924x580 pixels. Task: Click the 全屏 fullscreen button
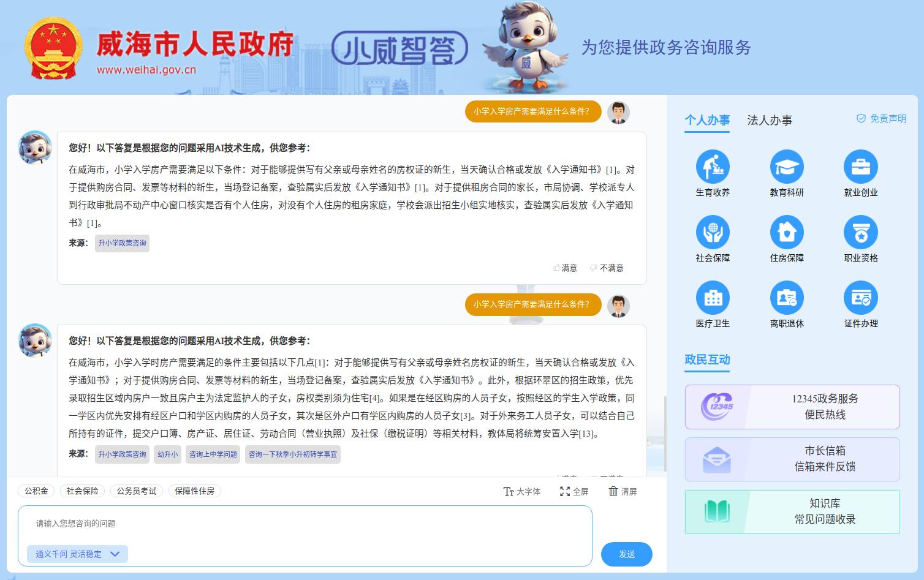[x=574, y=492]
